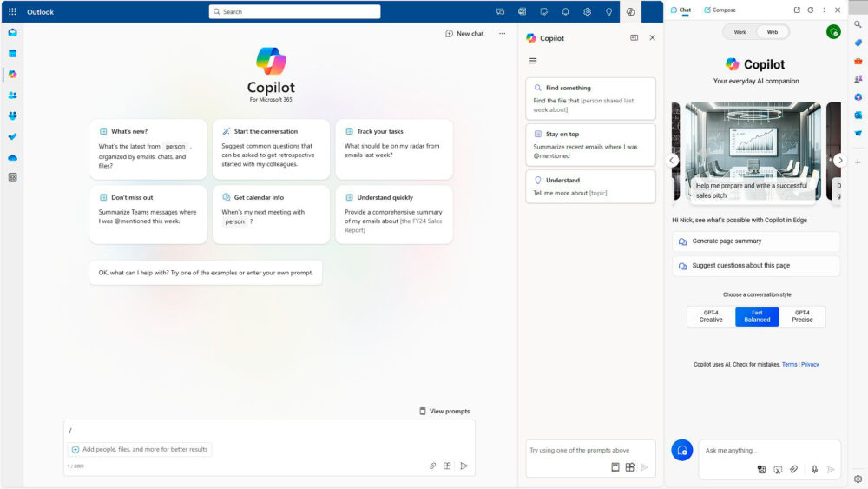Open the Outlook app launcher grid
The height and width of the screenshot is (489, 868).
12,11
